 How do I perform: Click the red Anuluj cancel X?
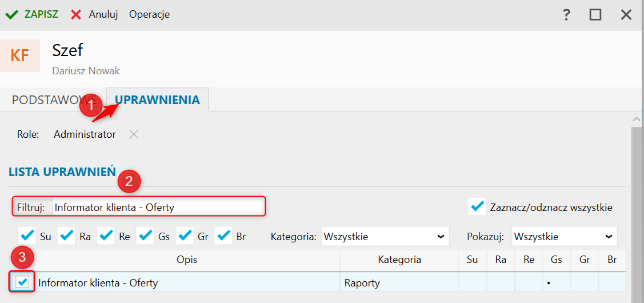76,14
